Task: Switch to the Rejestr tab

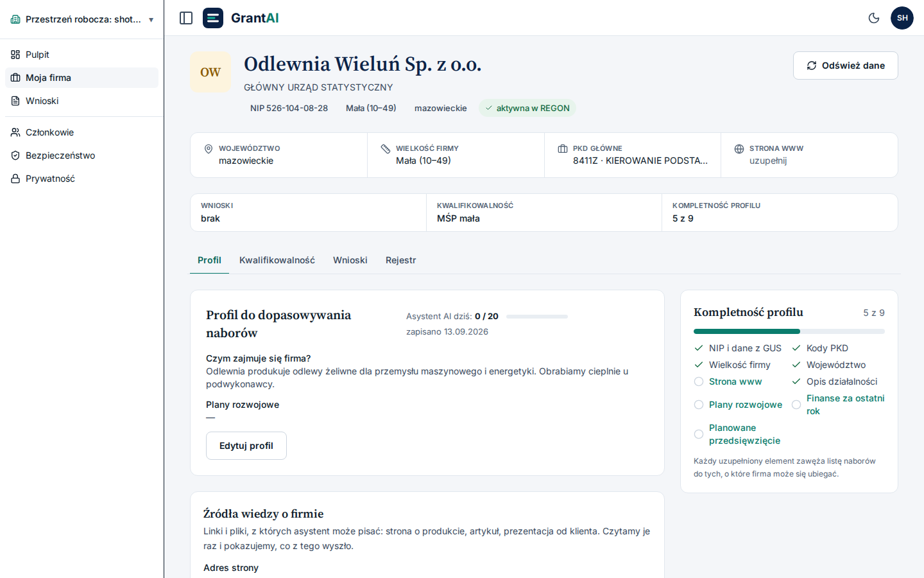Action: (401, 260)
